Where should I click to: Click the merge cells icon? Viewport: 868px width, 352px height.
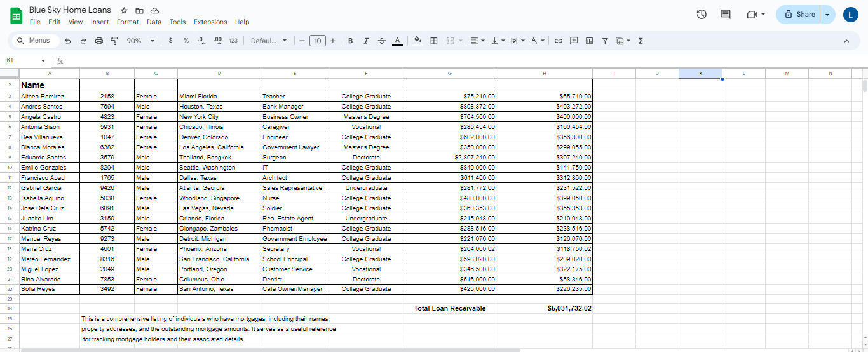(x=450, y=41)
